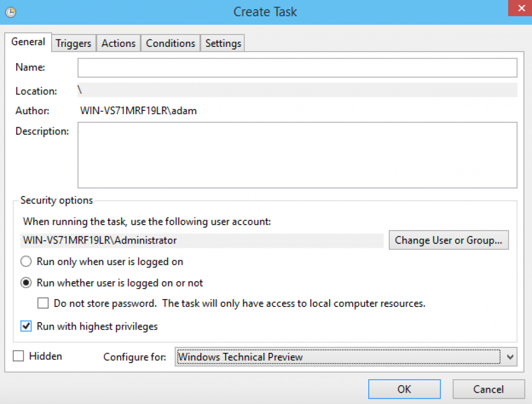Switch to the General tab
Image resolution: width=532 pixels, height=404 pixels.
[28, 42]
